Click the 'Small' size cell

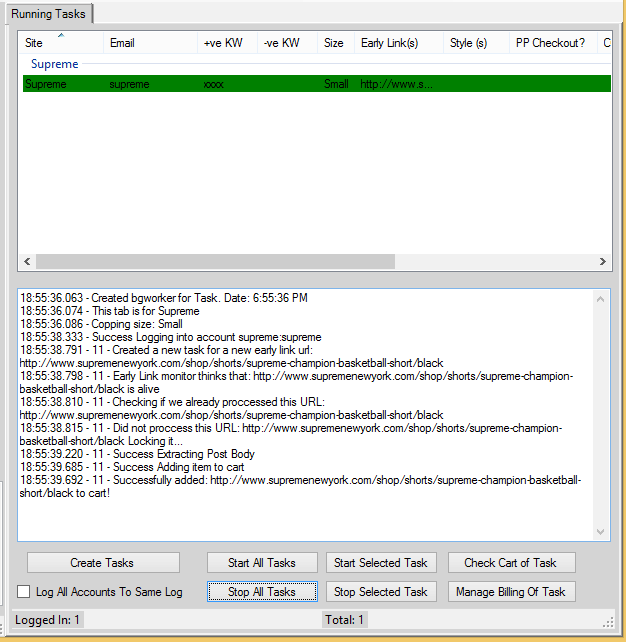point(336,84)
